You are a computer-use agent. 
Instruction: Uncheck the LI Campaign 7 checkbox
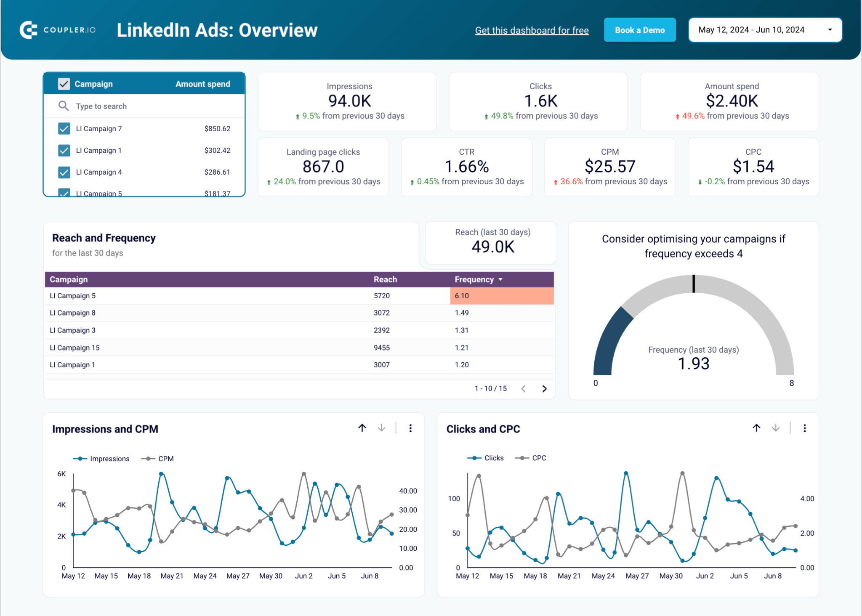pos(64,128)
